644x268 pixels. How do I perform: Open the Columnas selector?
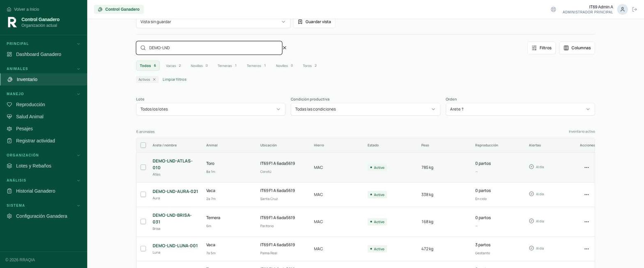[x=577, y=48]
